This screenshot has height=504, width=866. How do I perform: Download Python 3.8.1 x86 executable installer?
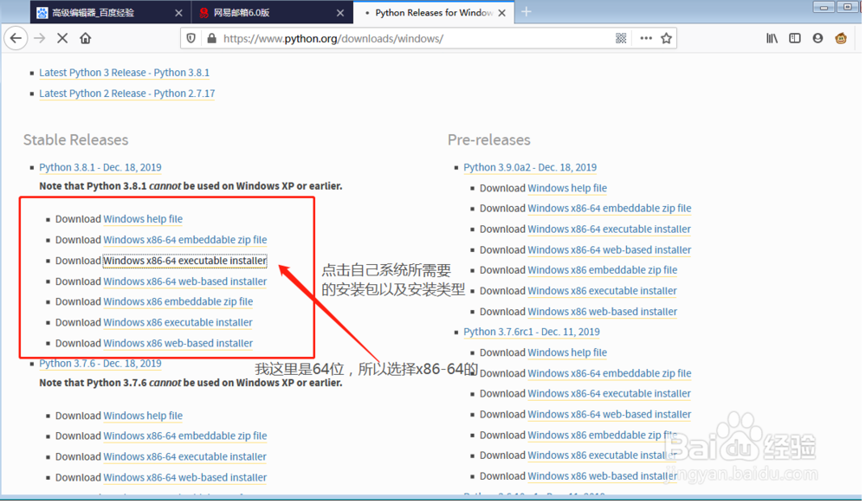(178, 322)
